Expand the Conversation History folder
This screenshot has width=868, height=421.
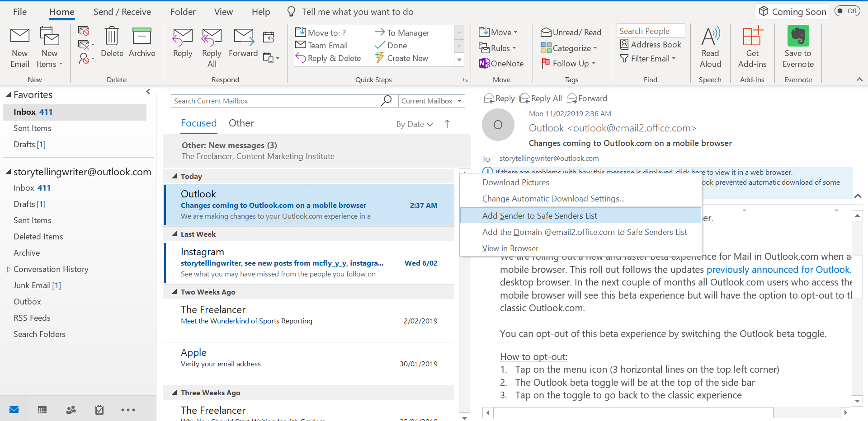[8, 269]
